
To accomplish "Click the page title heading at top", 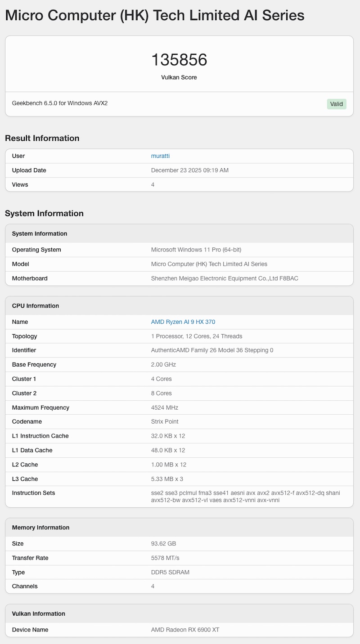I will 154,15.
